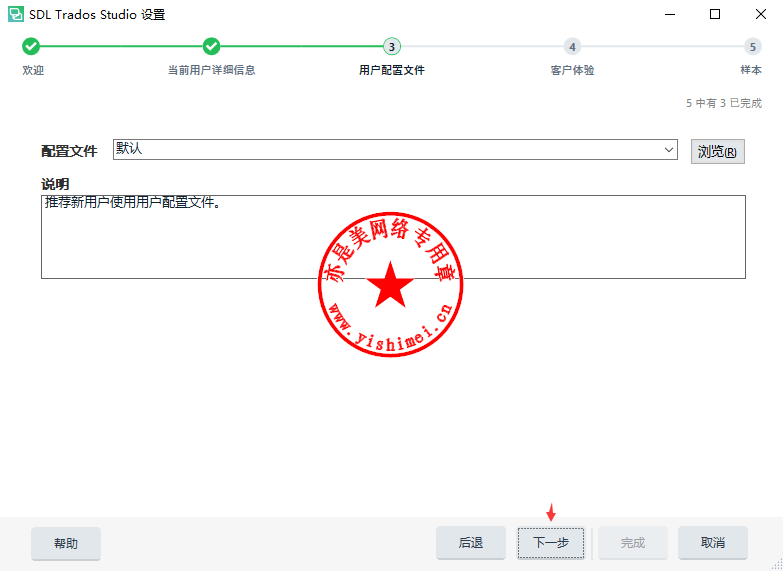Click the 样本 step label

(751, 70)
